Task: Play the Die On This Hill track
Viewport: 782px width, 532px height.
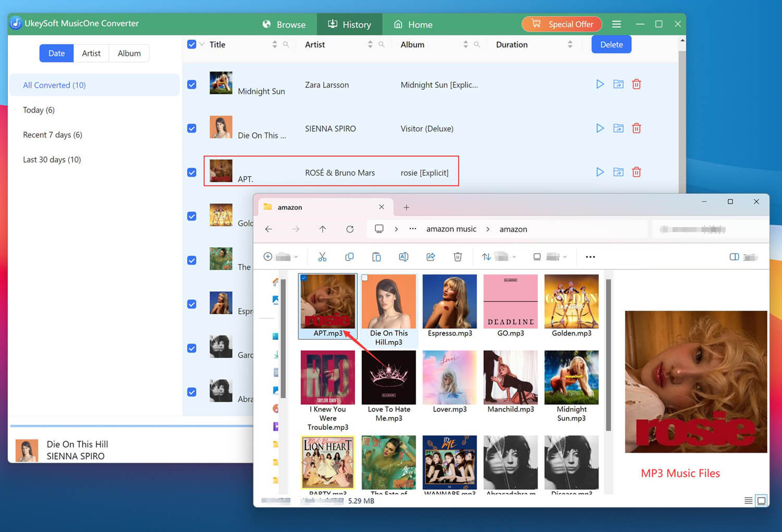Action: (x=600, y=128)
